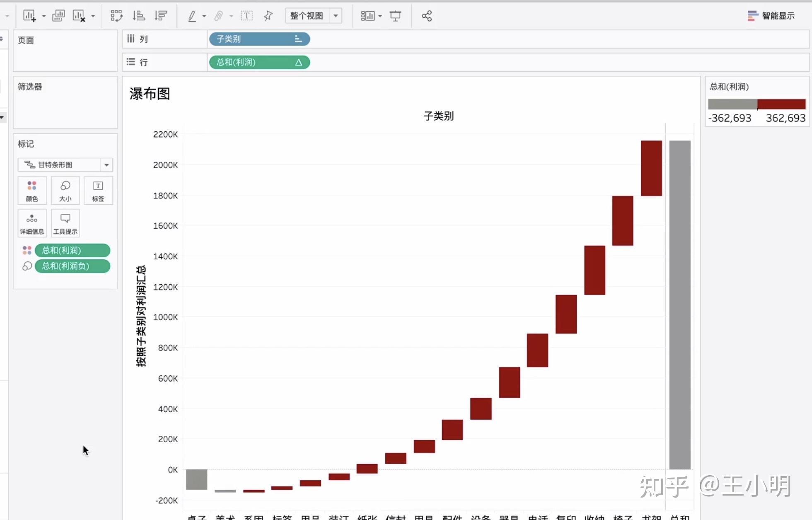This screenshot has width=812, height=520.
Task: Click the 子类别 pill on columns shelf
Action: (x=259, y=39)
